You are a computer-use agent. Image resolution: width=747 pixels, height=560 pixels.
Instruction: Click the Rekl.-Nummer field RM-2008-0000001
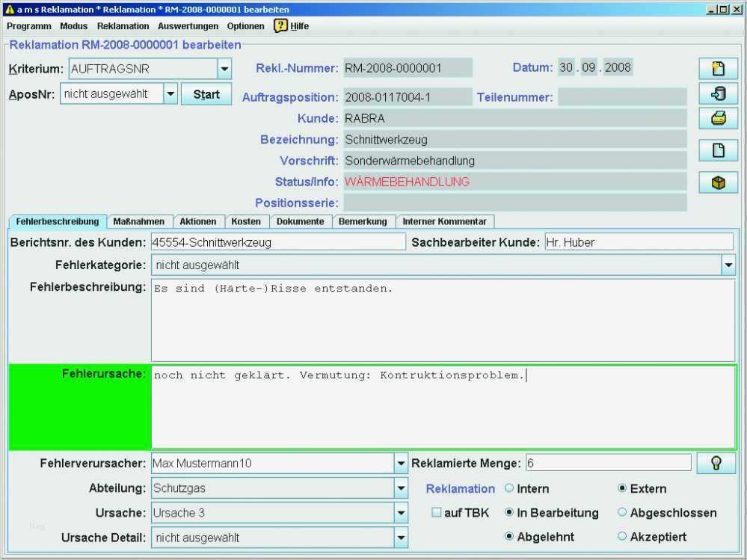(408, 68)
